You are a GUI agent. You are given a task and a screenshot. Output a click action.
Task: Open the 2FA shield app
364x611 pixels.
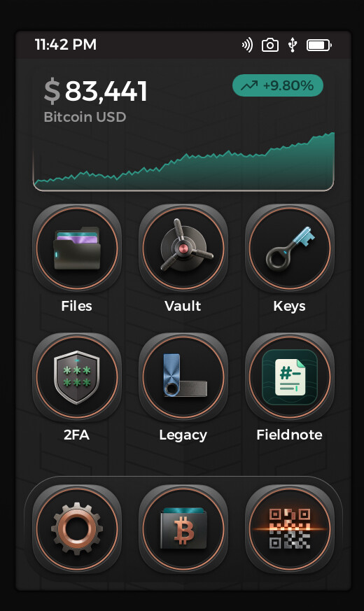(x=77, y=377)
